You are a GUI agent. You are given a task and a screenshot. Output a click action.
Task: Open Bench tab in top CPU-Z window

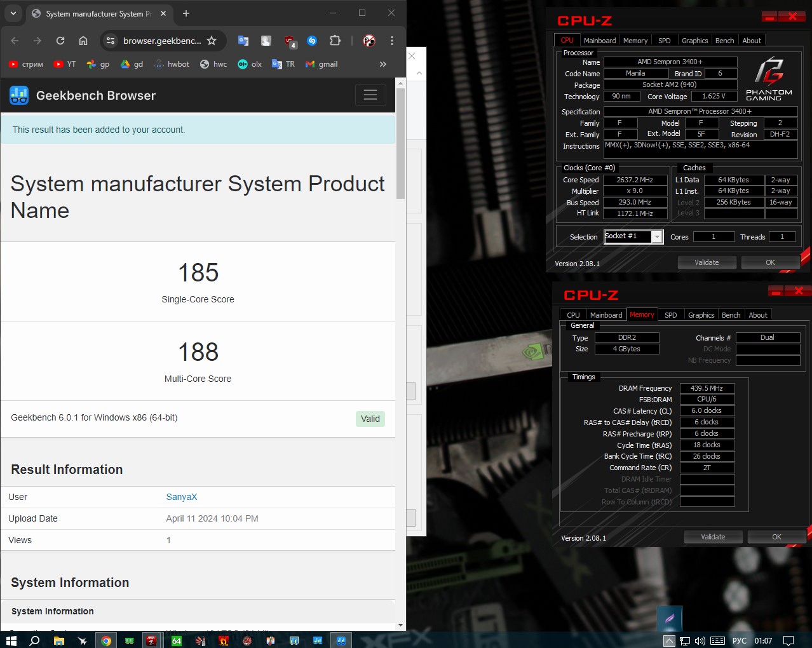tap(725, 41)
